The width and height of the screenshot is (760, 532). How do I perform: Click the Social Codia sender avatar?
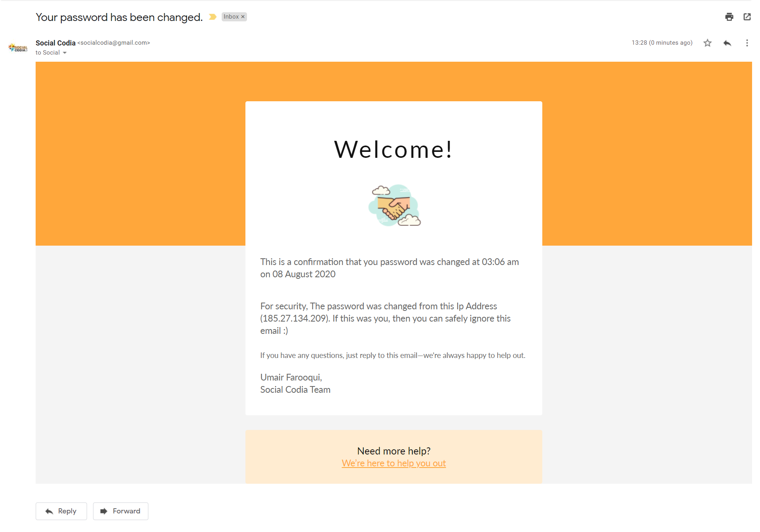[18, 48]
